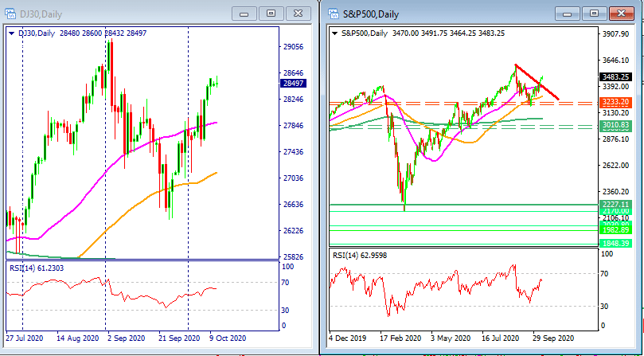
Task: Select the DJ30 current price tag 28497
Action: (291, 84)
